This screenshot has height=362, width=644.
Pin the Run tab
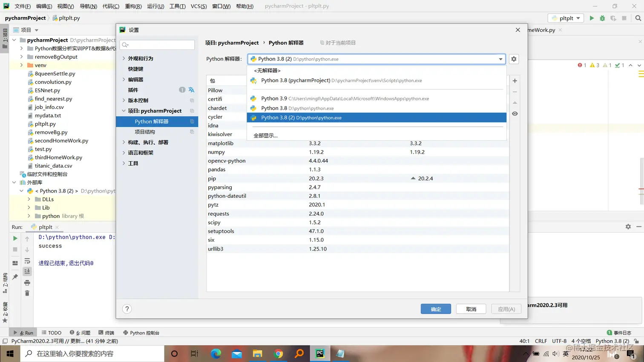point(15,277)
